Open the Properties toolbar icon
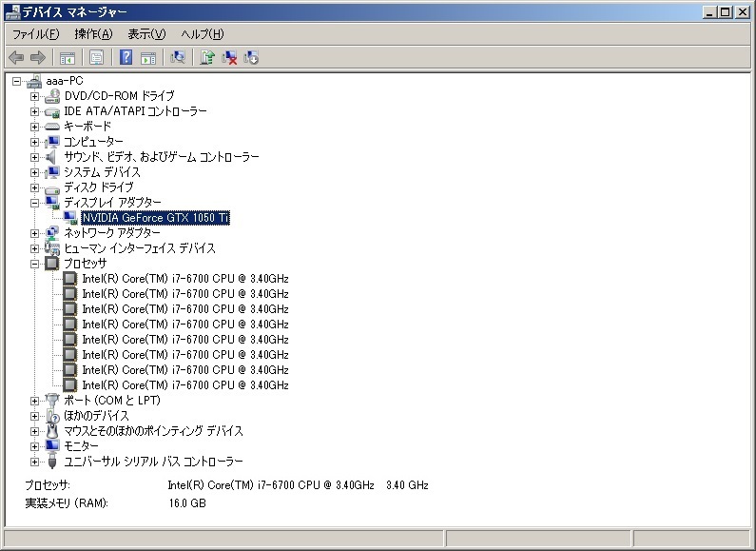 coord(96,57)
